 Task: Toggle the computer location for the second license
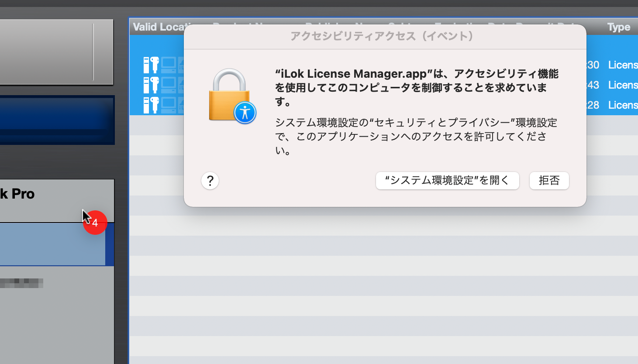pyautogui.click(x=169, y=85)
